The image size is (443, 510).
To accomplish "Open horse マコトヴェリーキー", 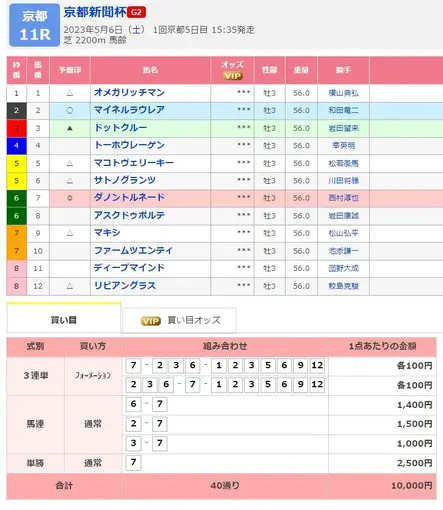I will (134, 163).
